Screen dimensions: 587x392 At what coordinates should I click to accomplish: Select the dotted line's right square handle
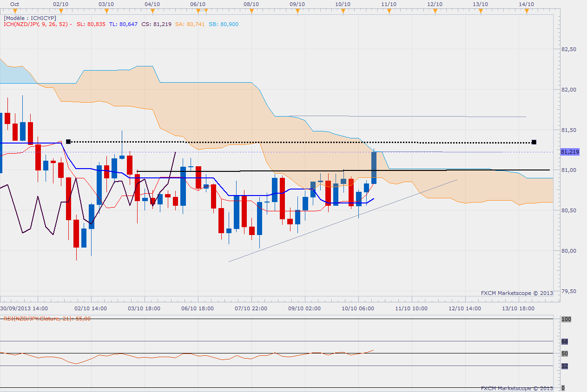coord(534,142)
